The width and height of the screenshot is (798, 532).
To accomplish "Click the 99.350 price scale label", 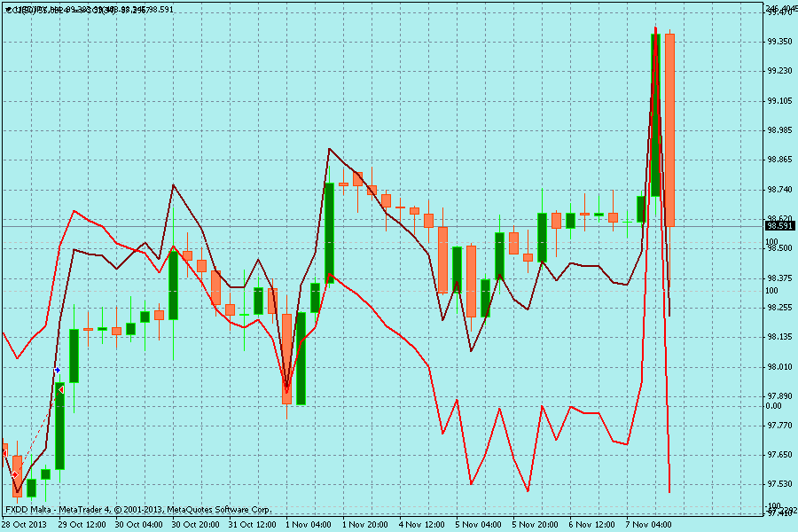I will point(778,42).
